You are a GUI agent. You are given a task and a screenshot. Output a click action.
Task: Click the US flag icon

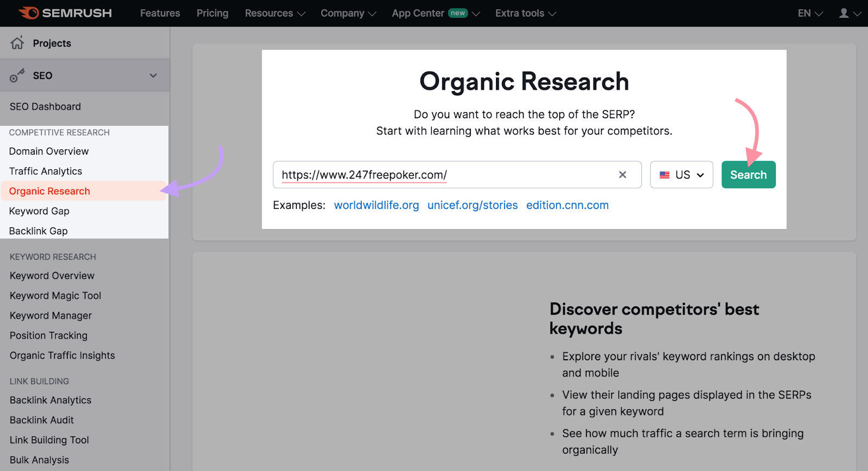point(665,175)
